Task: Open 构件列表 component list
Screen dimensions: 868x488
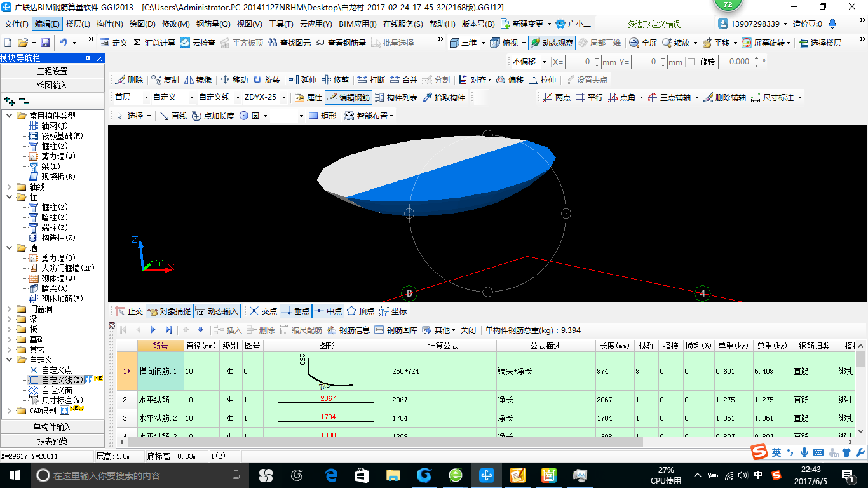Action: [x=396, y=97]
